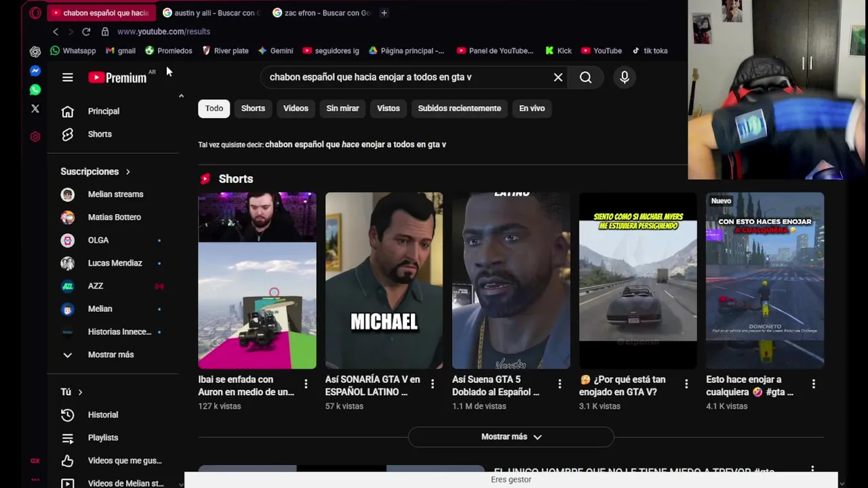This screenshot has height=488, width=868.
Task: Open WhatsApp in Opera sidebar
Action: pyautogui.click(x=35, y=89)
